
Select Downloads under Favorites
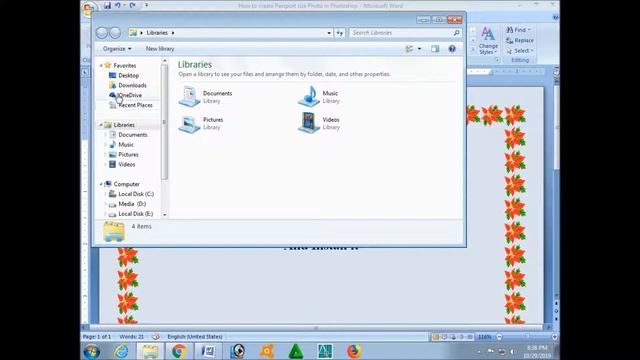pos(128,85)
